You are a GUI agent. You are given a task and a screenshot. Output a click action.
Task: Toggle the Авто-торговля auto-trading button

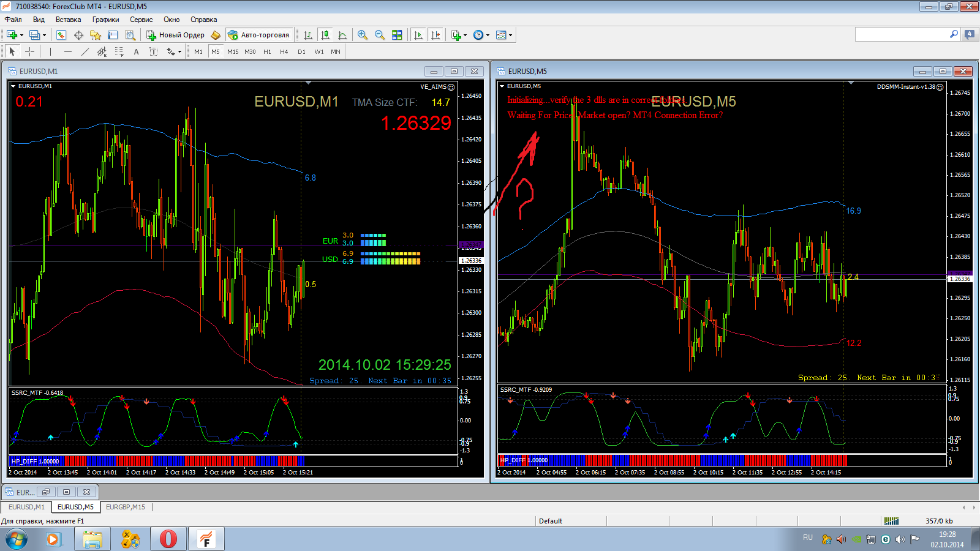pos(259,35)
